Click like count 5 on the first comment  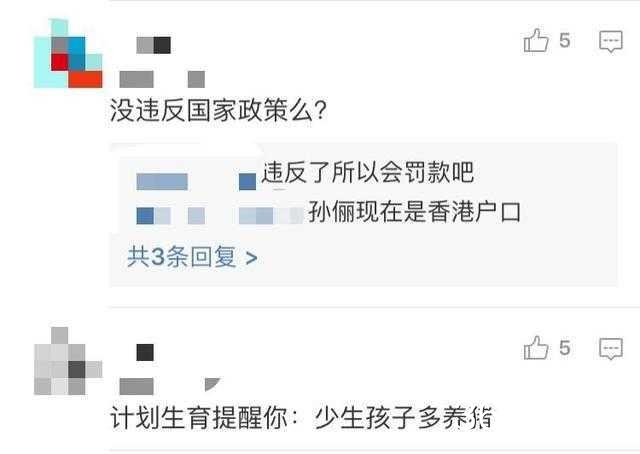[565, 41]
